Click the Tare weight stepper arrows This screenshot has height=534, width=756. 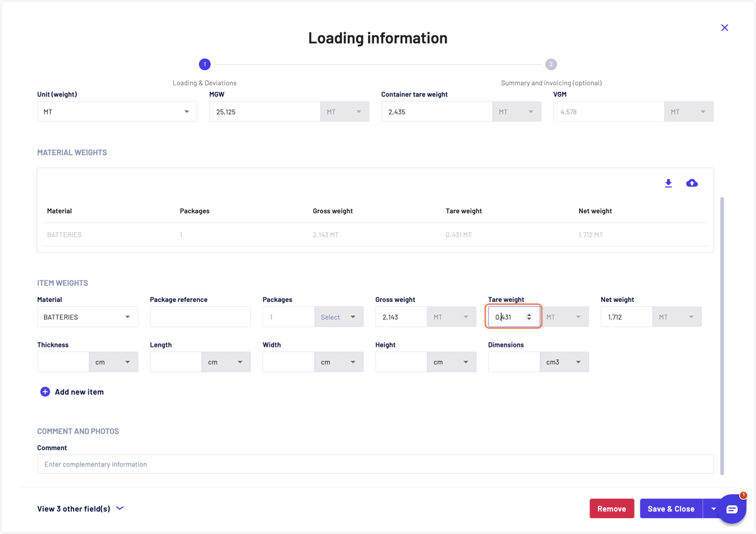[x=529, y=317]
